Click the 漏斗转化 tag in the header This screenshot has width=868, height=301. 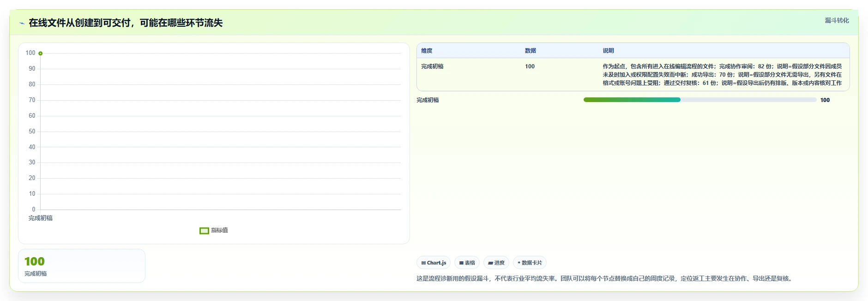[x=837, y=20]
